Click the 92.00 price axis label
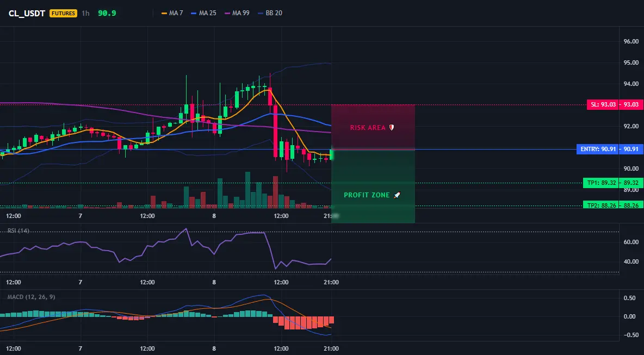 point(631,126)
